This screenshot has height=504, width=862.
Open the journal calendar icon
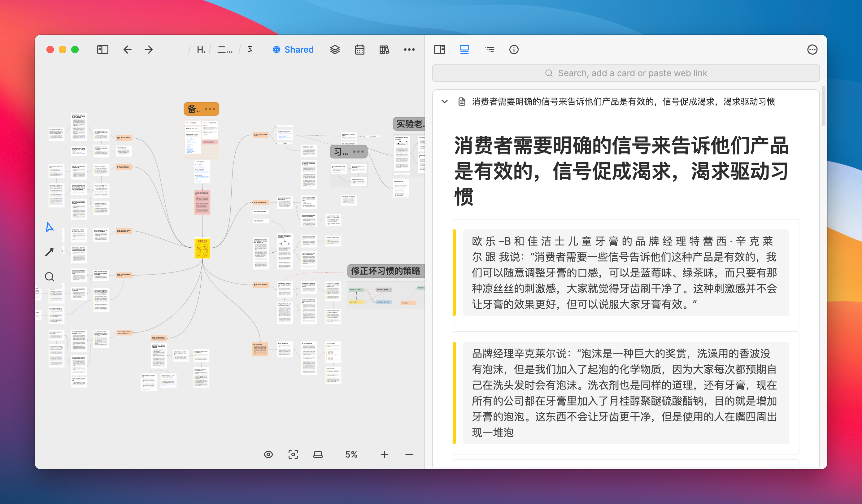tap(359, 50)
